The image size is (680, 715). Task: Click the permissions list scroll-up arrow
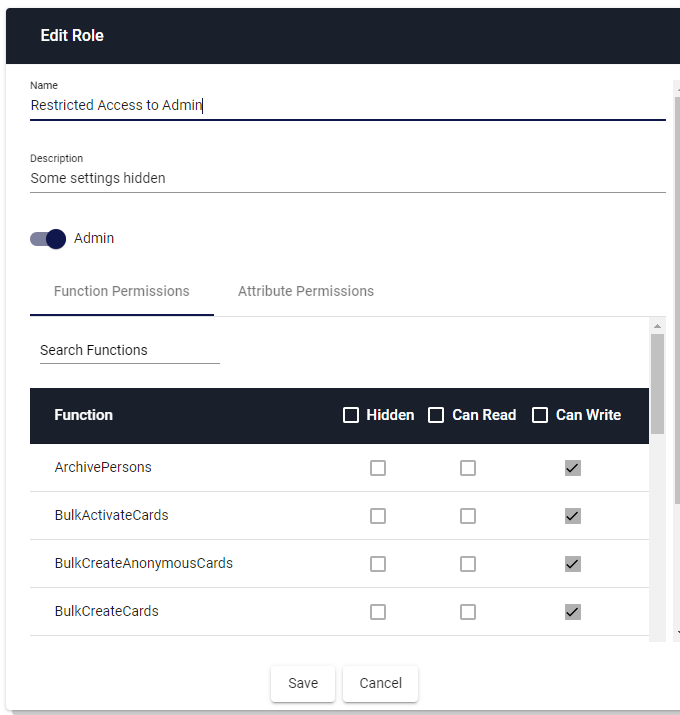tap(657, 326)
